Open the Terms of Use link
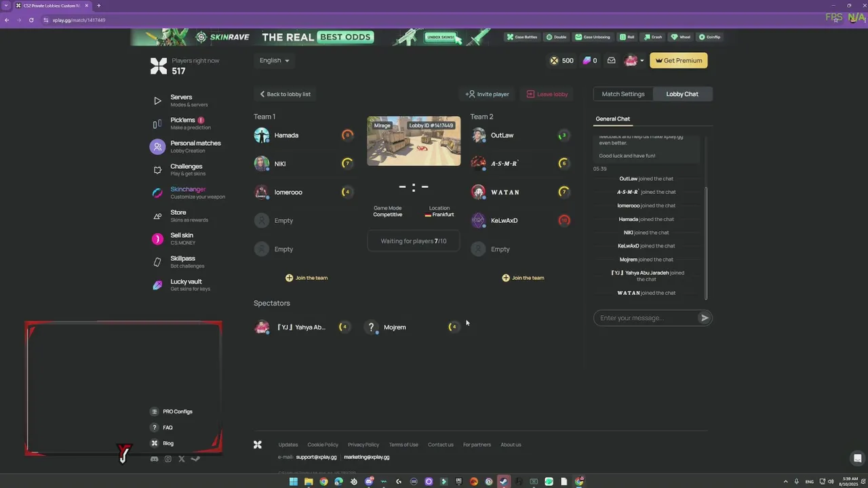 click(x=403, y=445)
